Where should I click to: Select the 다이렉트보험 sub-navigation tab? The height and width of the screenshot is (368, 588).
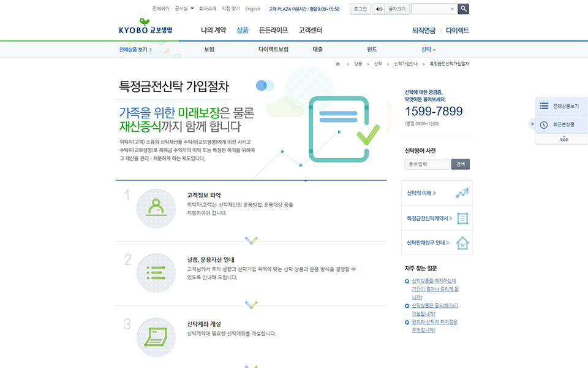(x=273, y=50)
